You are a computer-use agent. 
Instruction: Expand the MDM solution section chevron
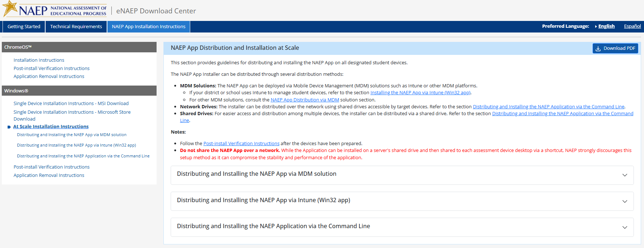624,175
